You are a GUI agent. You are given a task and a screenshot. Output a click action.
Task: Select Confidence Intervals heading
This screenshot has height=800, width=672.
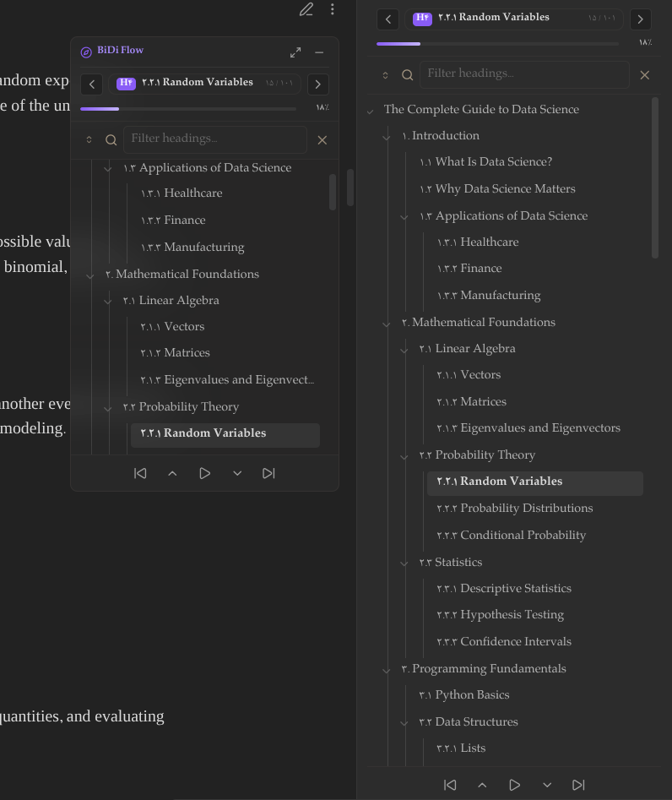point(504,641)
